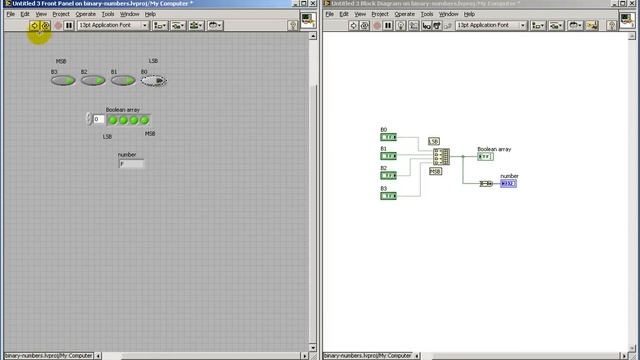Image resolution: width=640 pixels, height=360 pixels.
Task: Toggle Highlight Execution light bulb
Action: [x=401, y=25]
